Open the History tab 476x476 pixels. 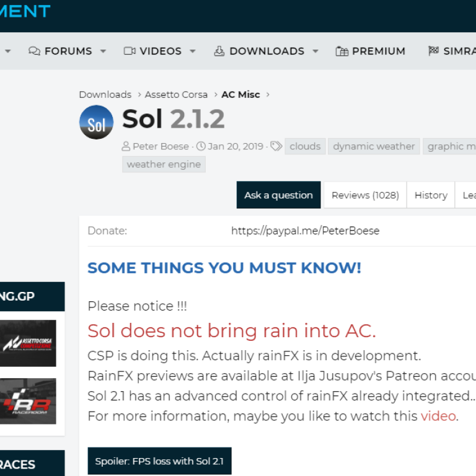(x=431, y=195)
